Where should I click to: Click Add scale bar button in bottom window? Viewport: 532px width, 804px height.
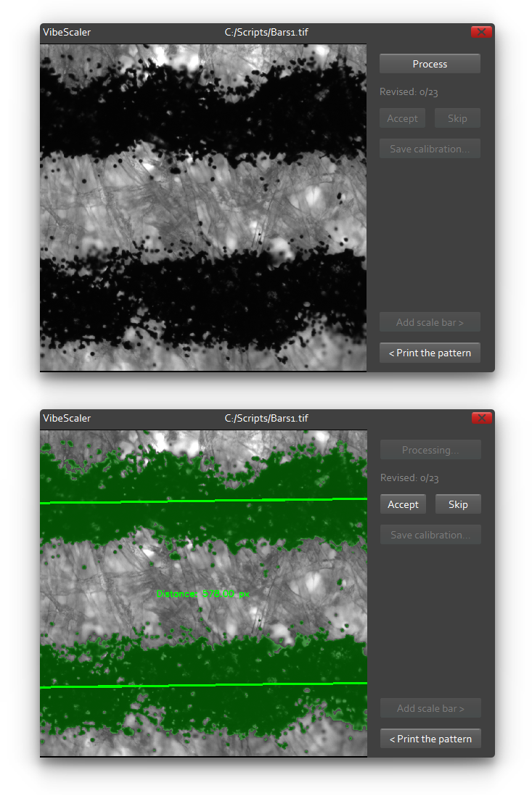tap(430, 708)
